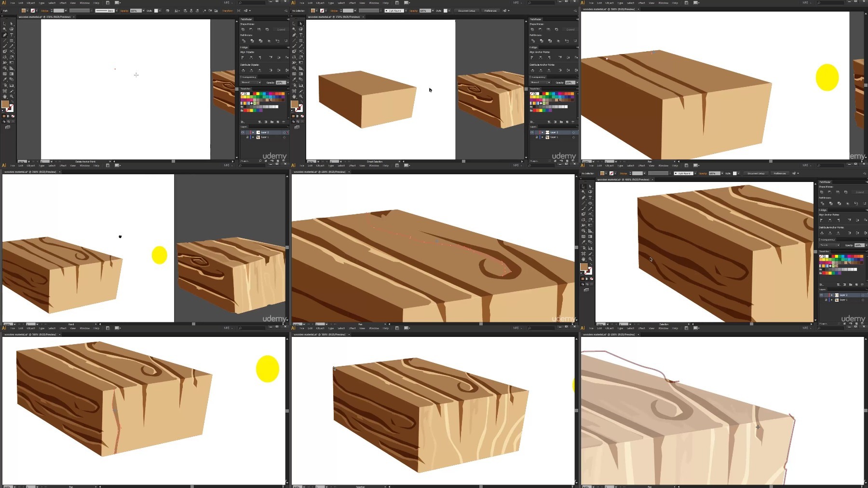Select the Pen tool in top-left frame
This screenshot has width=868, height=488.
click(x=5, y=35)
